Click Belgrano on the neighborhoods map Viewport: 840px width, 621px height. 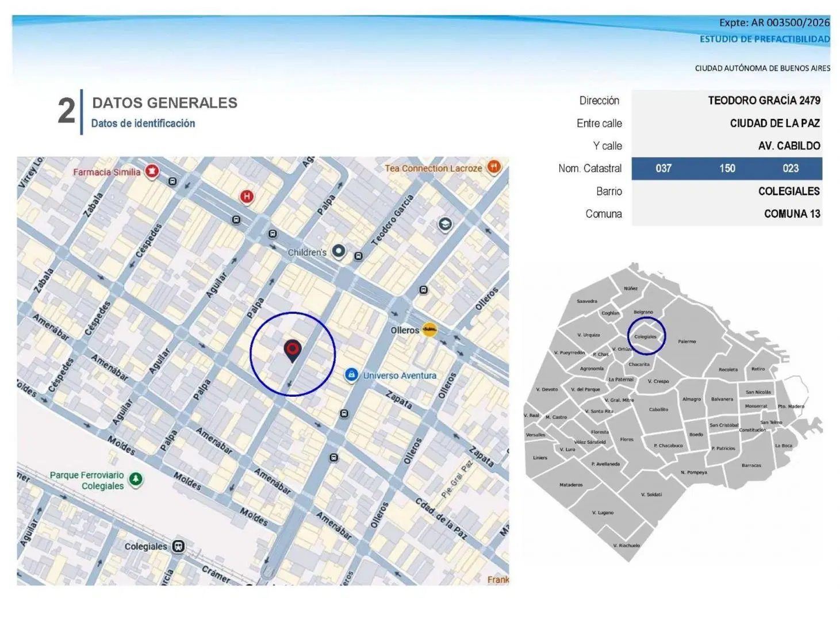coord(643,312)
